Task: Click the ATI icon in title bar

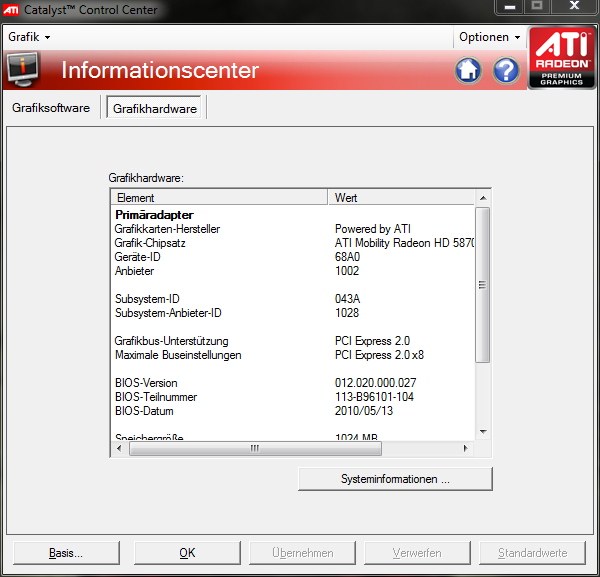Action: click(x=10, y=10)
